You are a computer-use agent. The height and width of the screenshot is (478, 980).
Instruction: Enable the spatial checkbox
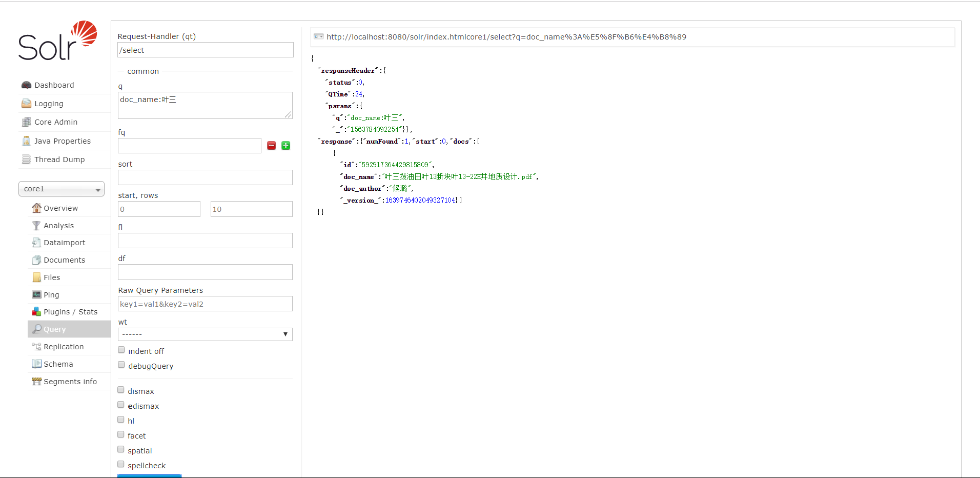click(121, 450)
